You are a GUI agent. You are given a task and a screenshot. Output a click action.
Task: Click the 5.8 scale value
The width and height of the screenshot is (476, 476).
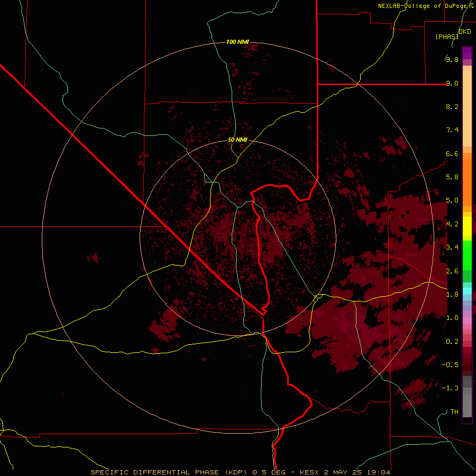tap(452, 177)
